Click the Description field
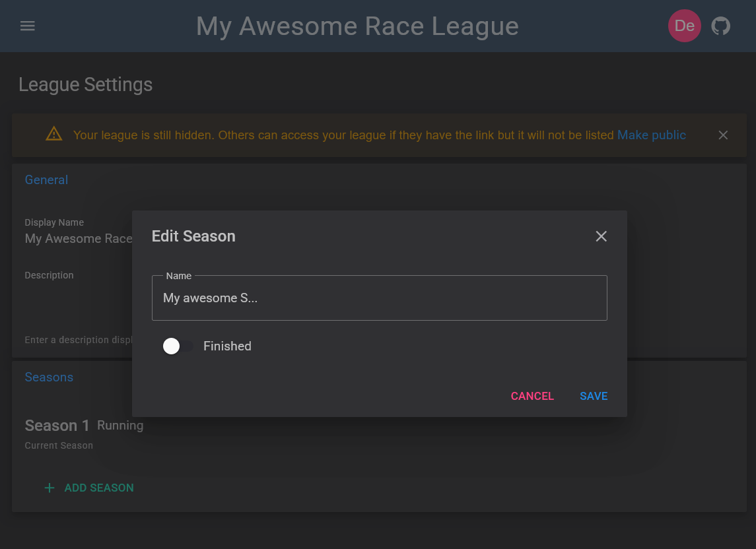Screen dimensions: 756x549 click(x=79, y=306)
